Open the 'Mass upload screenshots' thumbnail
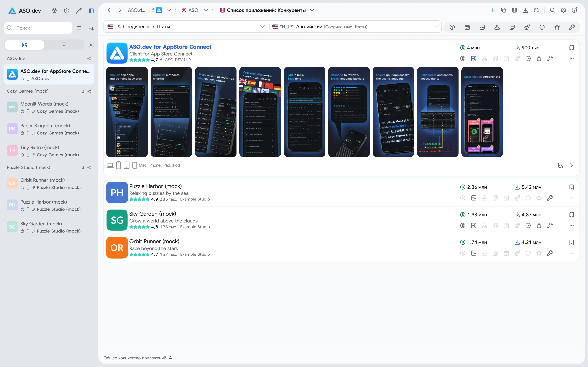The height and width of the screenshot is (367, 588). point(482,112)
